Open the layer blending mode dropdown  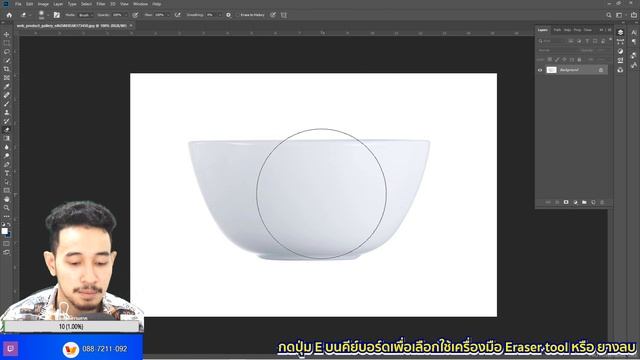pos(556,51)
